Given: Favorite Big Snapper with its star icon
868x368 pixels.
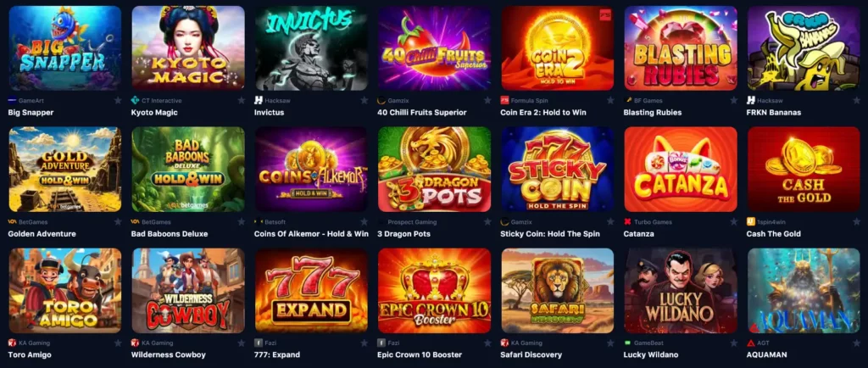Looking at the screenshot, I should click(117, 101).
